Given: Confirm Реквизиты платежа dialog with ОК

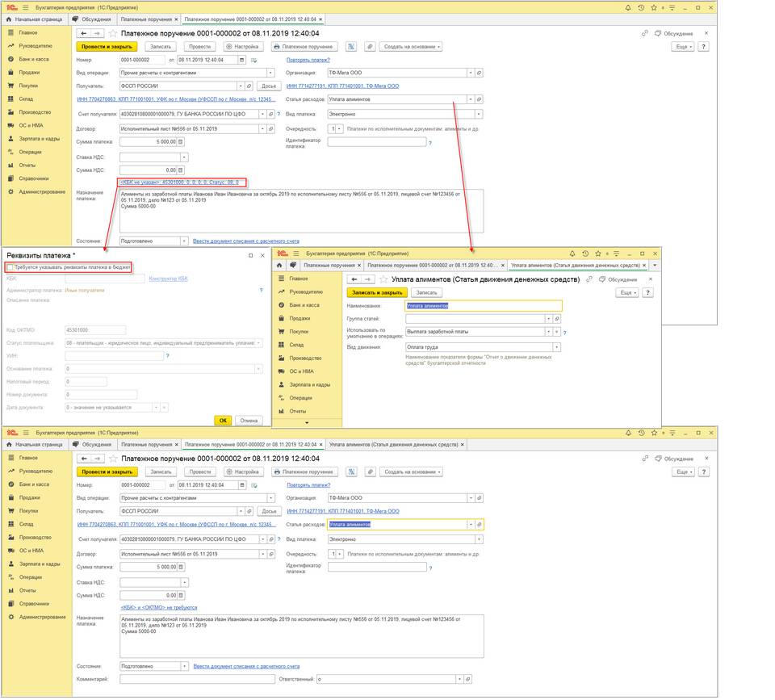Looking at the screenshot, I should pos(223,420).
